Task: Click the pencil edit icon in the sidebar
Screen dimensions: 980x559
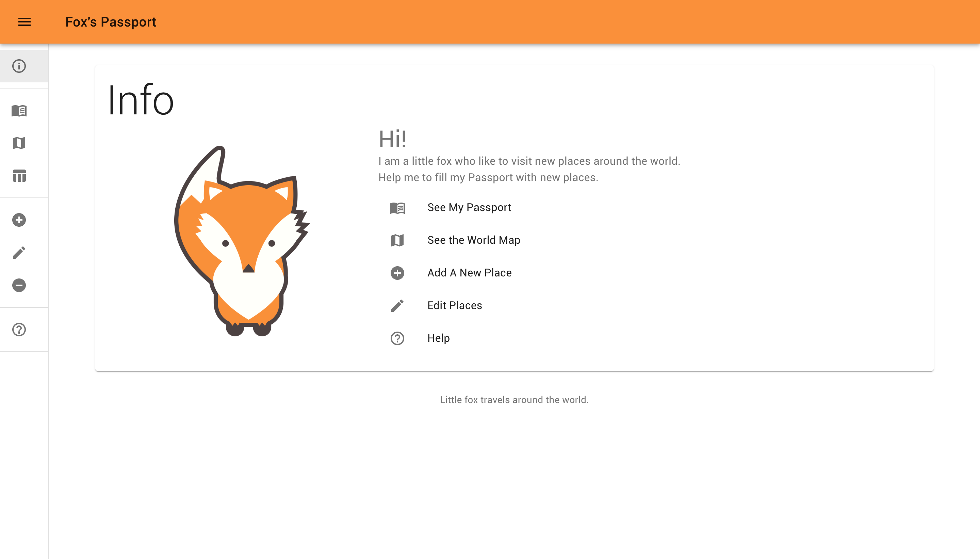Action: click(18, 252)
